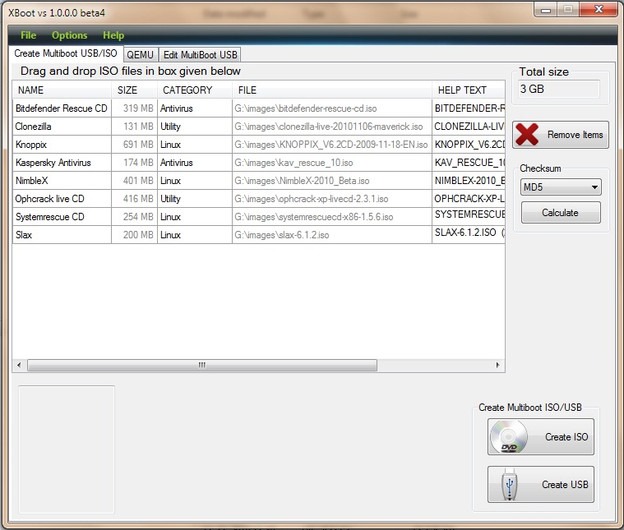Open the Help menu
This screenshot has width=624, height=530.
click(x=113, y=35)
